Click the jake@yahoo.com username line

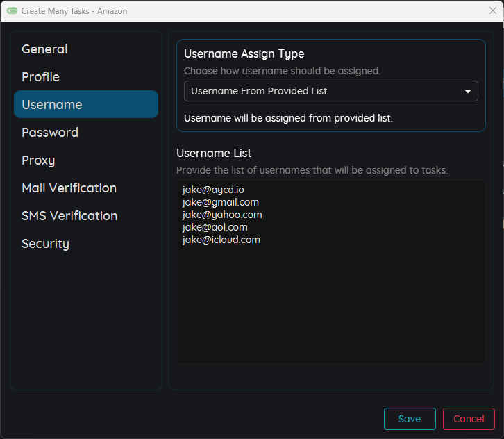click(222, 215)
